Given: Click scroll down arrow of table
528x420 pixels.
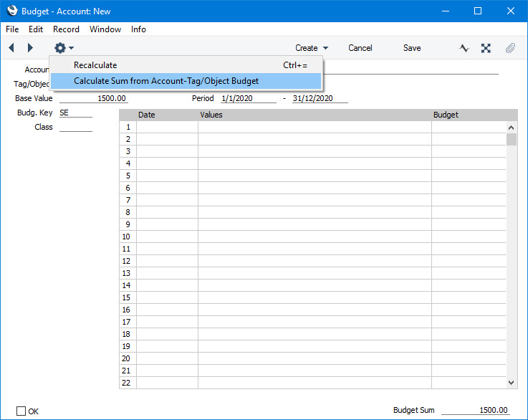Looking at the screenshot, I should point(511,383).
